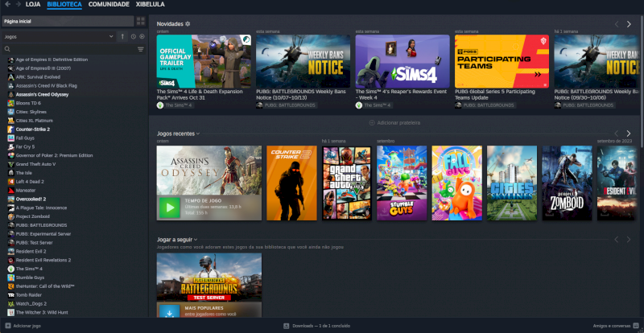Expand the Jogar a seguir dropdown
The height and width of the screenshot is (333, 644).
(177, 240)
